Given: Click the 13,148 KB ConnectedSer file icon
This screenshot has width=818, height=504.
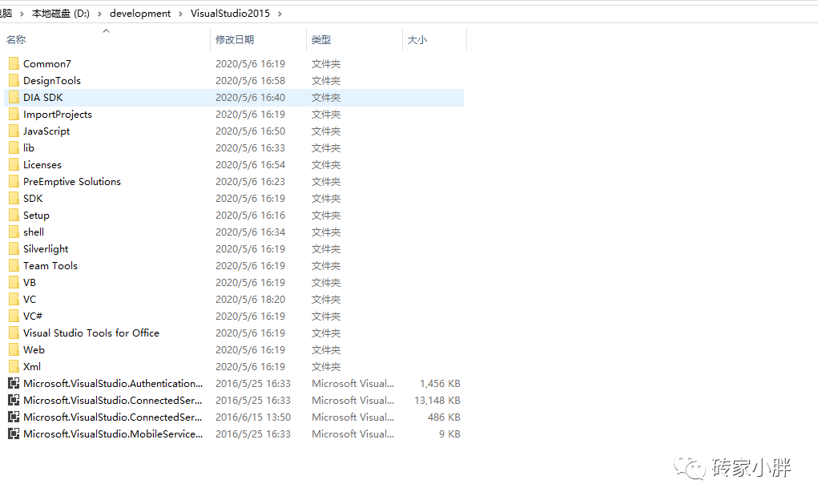Looking at the screenshot, I should pos(14,400).
